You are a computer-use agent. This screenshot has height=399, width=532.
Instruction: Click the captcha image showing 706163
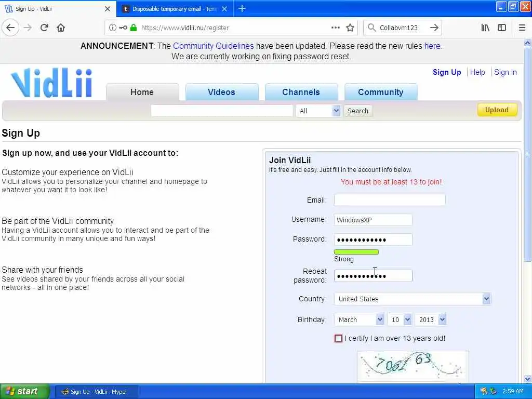pyautogui.click(x=413, y=366)
